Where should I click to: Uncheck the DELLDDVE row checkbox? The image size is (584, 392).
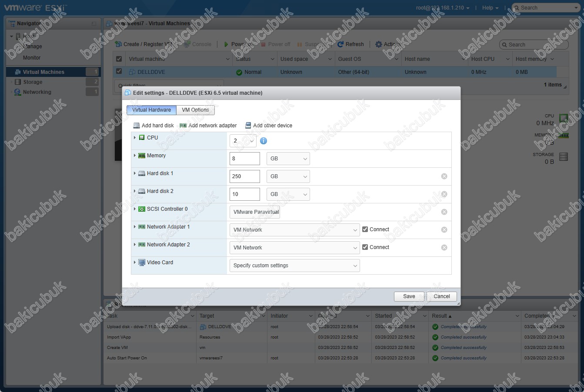[x=119, y=71]
